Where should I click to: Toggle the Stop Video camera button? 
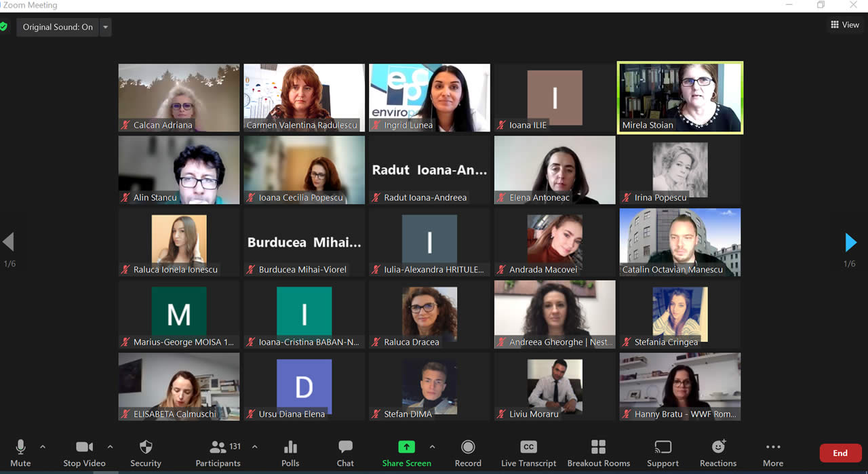tap(84, 448)
